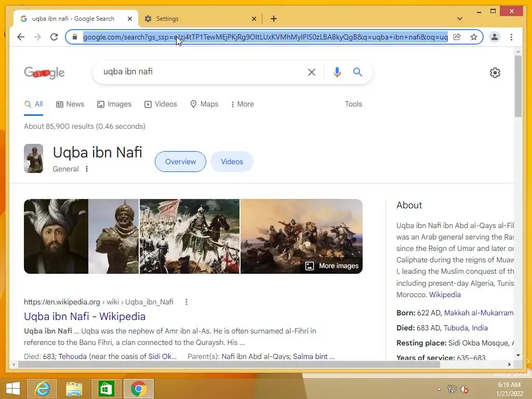Viewport: 532px width, 399px height.
Task: Click the horizontal scroll right arrow
Action: tap(509, 364)
